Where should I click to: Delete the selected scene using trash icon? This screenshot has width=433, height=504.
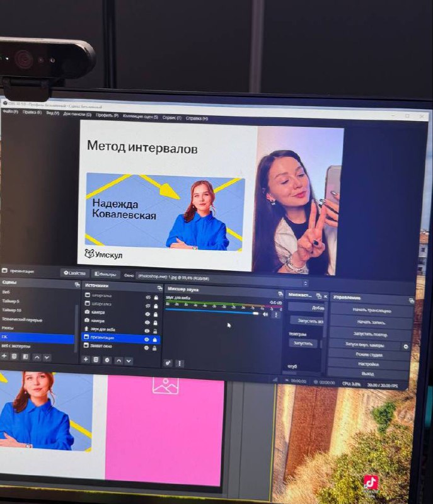(14, 357)
